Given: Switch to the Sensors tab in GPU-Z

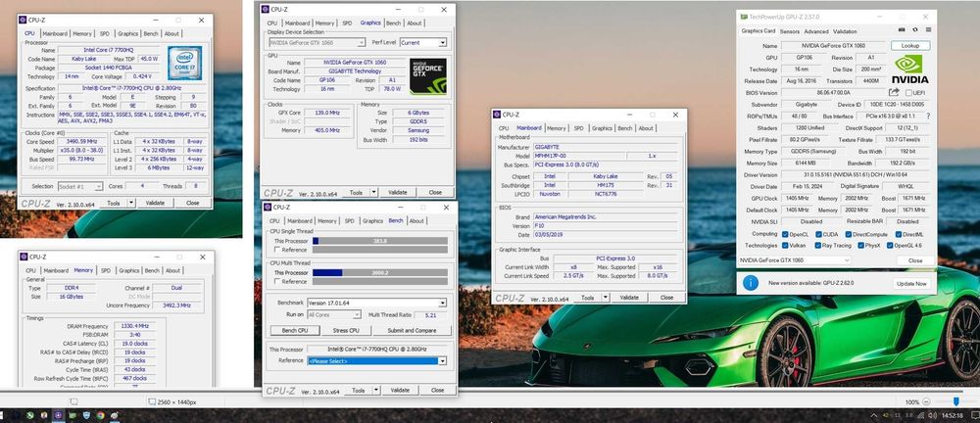Looking at the screenshot, I should click(789, 30).
